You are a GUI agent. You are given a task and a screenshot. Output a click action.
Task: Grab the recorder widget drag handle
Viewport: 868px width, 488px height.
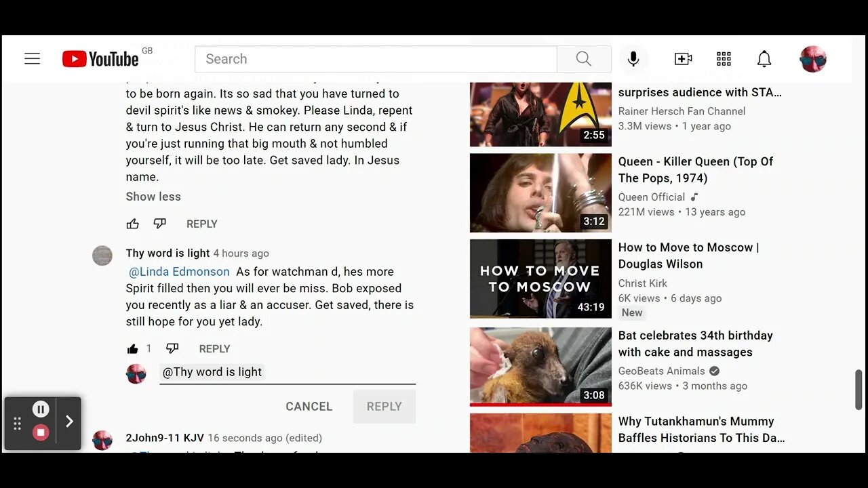(x=17, y=424)
